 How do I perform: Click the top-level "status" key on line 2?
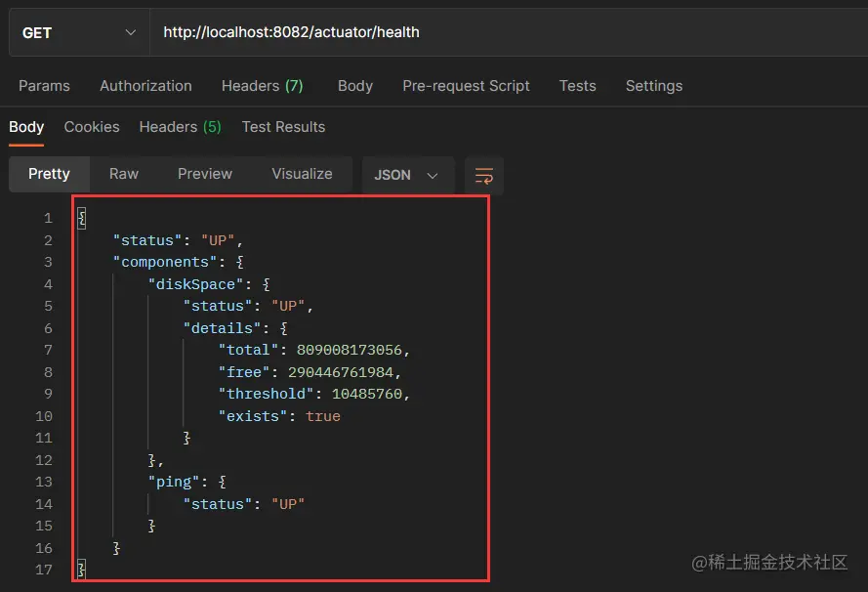(147, 240)
